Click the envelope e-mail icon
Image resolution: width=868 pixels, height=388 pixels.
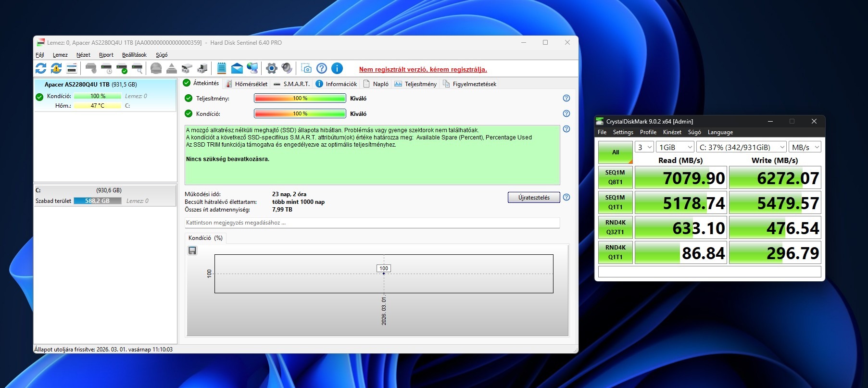pos(237,68)
